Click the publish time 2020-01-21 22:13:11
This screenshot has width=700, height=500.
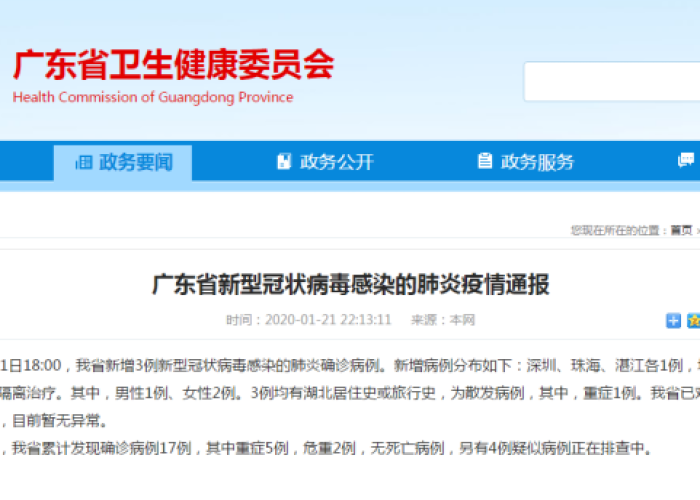328,320
